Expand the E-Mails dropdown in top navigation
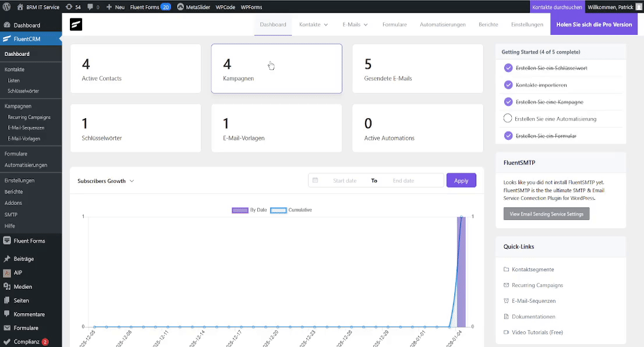 pyautogui.click(x=355, y=24)
